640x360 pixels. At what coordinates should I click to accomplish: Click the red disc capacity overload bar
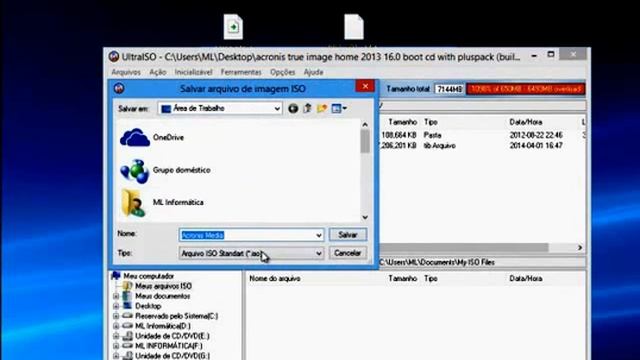coord(526,89)
